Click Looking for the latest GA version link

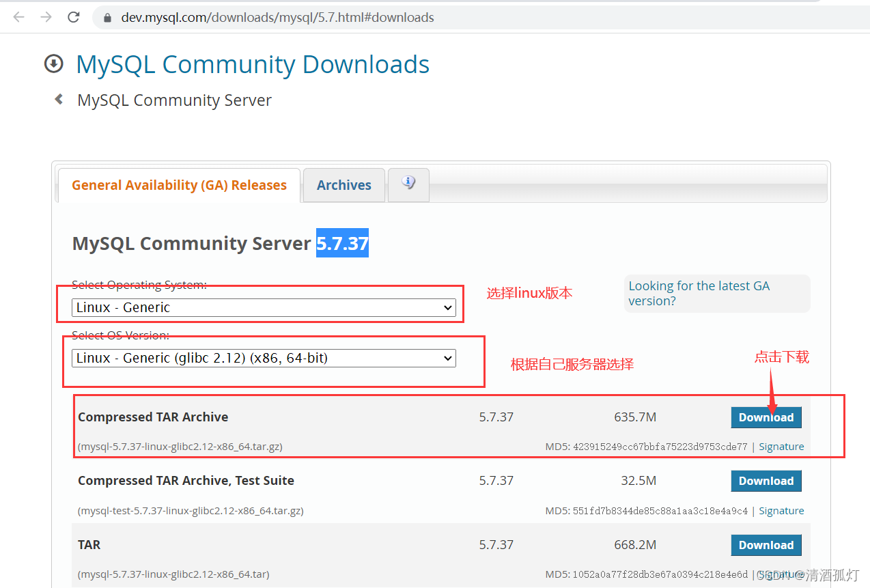[699, 293]
